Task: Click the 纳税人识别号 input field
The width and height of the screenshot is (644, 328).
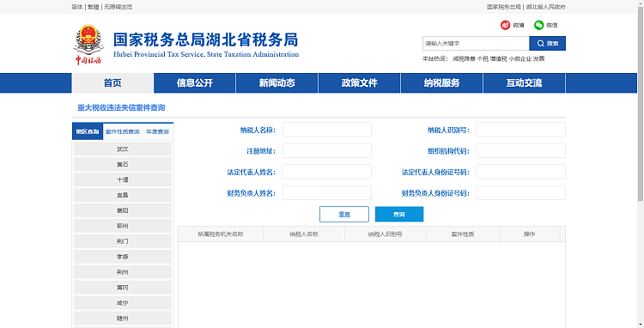Action: pyautogui.click(x=521, y=130)
